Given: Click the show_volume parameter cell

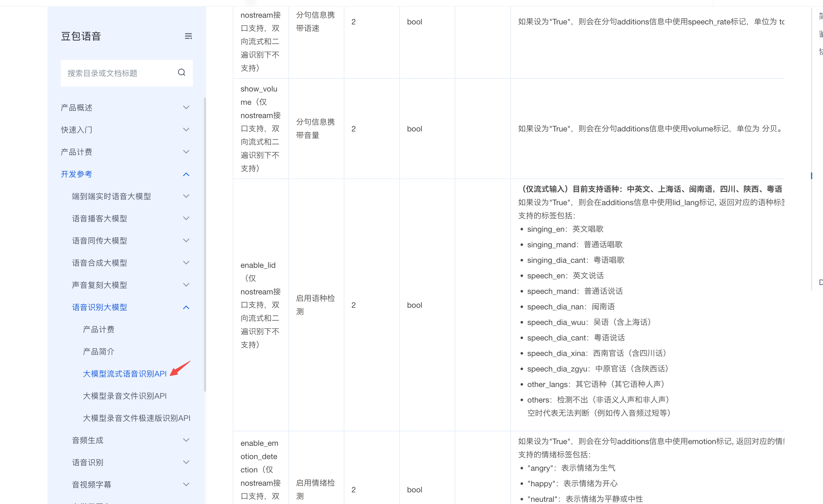Looking at the screenshot, I should point(261,129).
